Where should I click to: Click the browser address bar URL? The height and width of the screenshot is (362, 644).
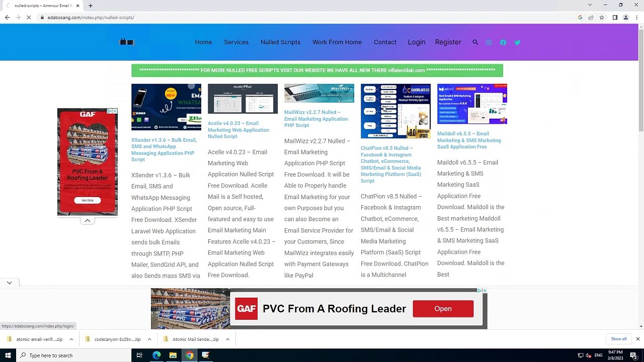91,18
